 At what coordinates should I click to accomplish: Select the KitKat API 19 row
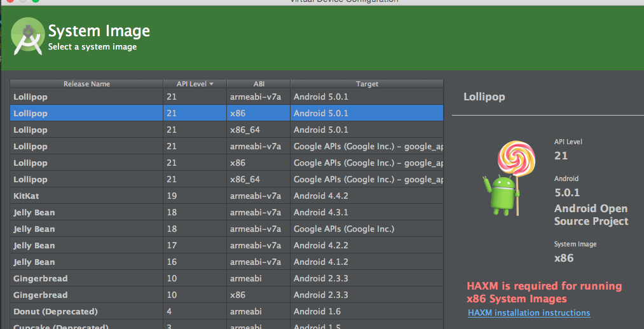point(227,196)
